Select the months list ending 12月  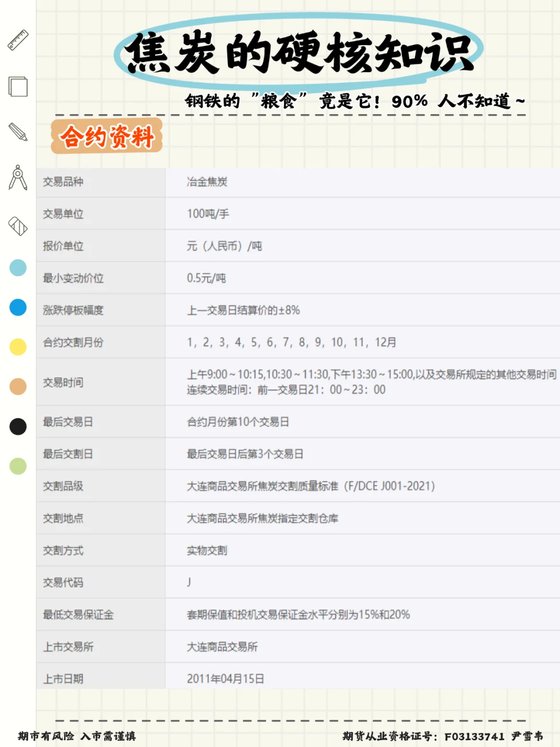(x=291, y=342)
